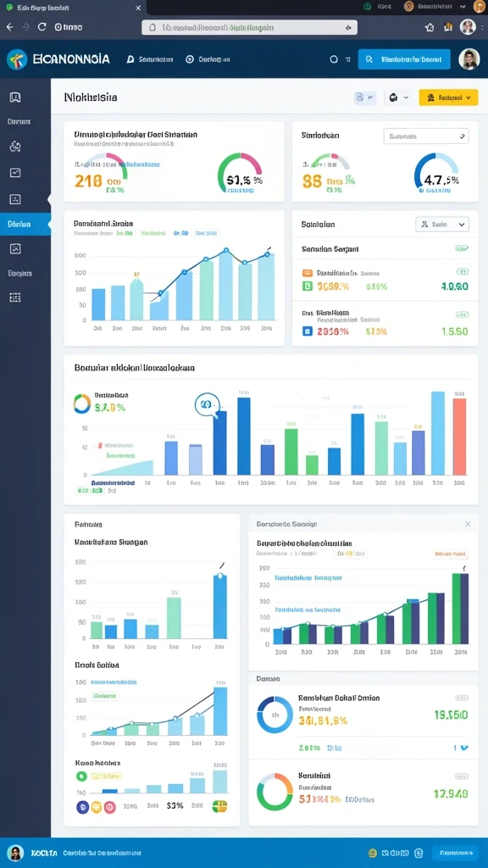Select the highlighted blue sidebar menu item

click(25, 224)
